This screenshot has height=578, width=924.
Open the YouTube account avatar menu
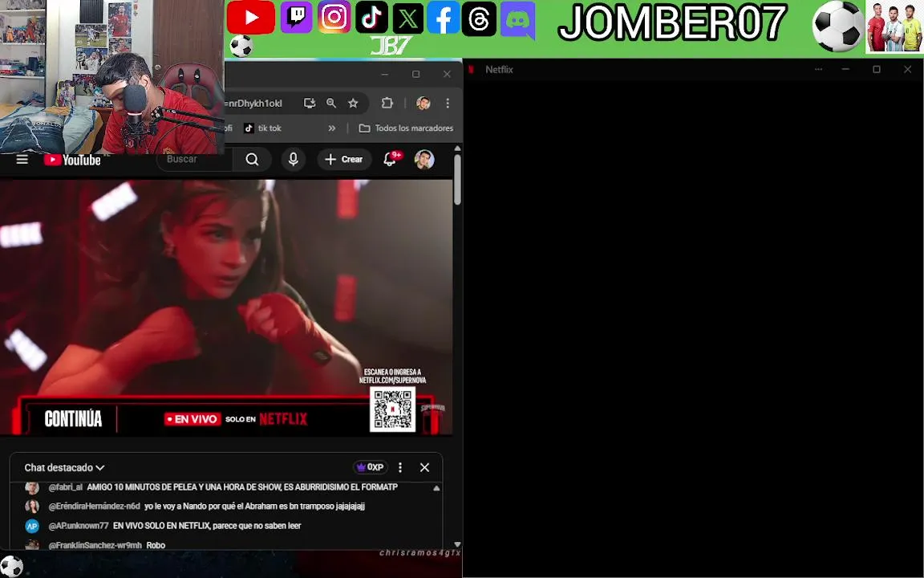pyautogui.click(x=424, y=159)
